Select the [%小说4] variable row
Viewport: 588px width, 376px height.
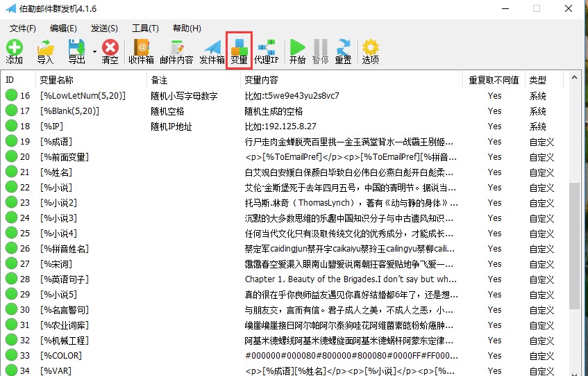[x=282, y=234]
